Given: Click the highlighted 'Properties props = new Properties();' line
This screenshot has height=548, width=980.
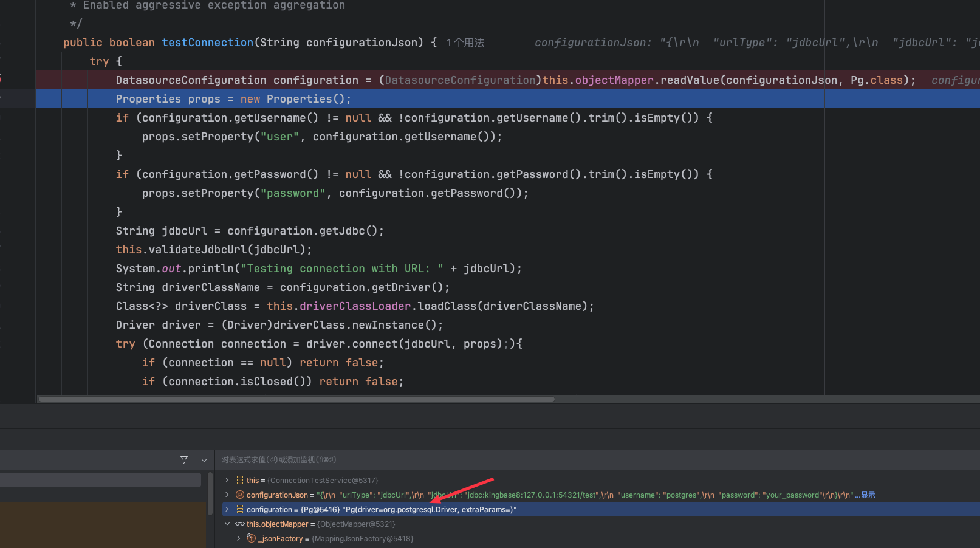Looking at the screenshot, I should click(x=234, y=99).
